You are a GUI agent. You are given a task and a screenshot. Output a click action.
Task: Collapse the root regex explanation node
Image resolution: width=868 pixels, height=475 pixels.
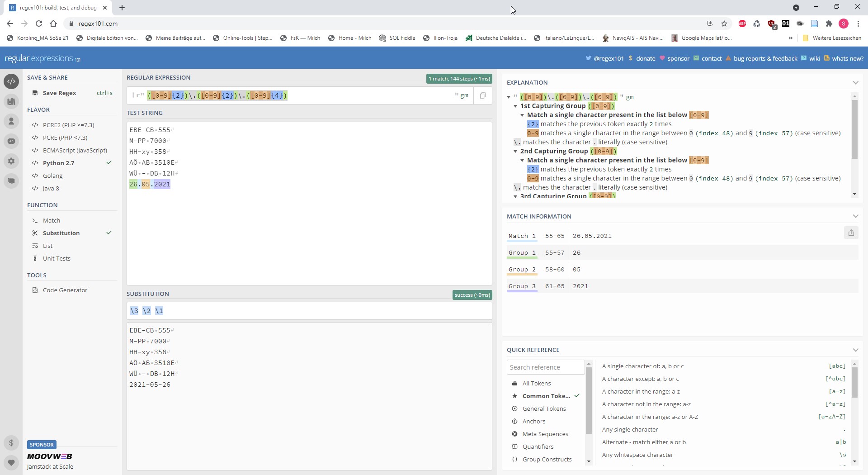click(x=509, y=97)
